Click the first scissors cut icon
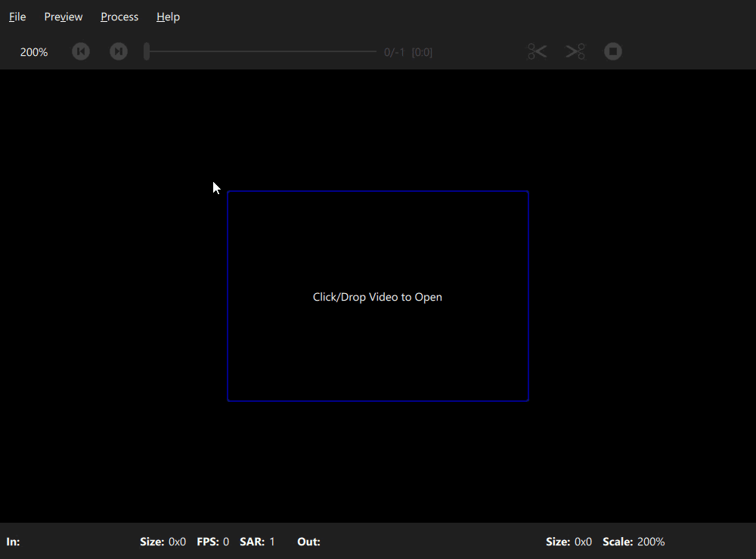This screenshot has width=756, height=559. 537,51
